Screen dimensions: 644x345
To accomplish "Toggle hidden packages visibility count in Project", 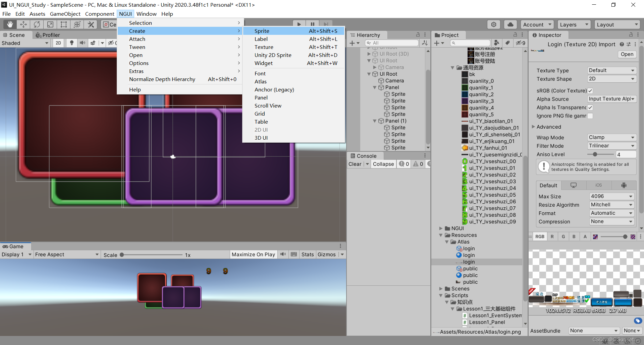I will (521, 43).
